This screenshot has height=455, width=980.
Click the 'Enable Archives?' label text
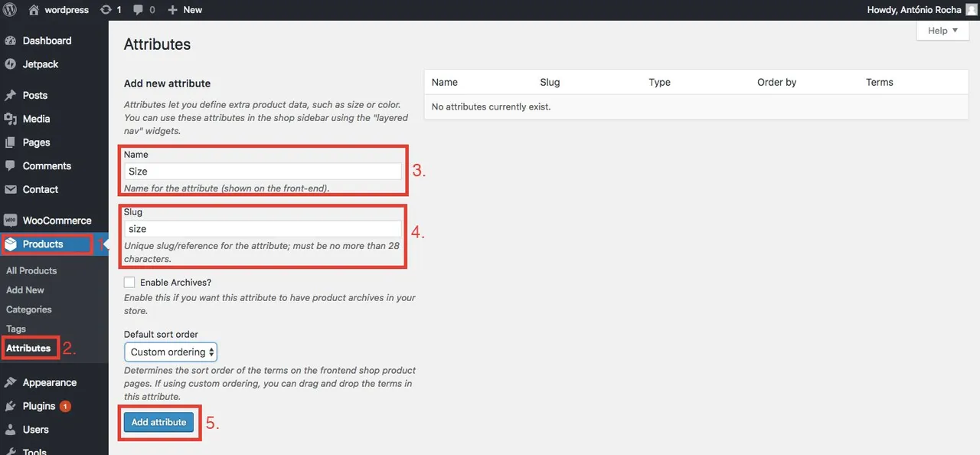[x=176, y=283]
